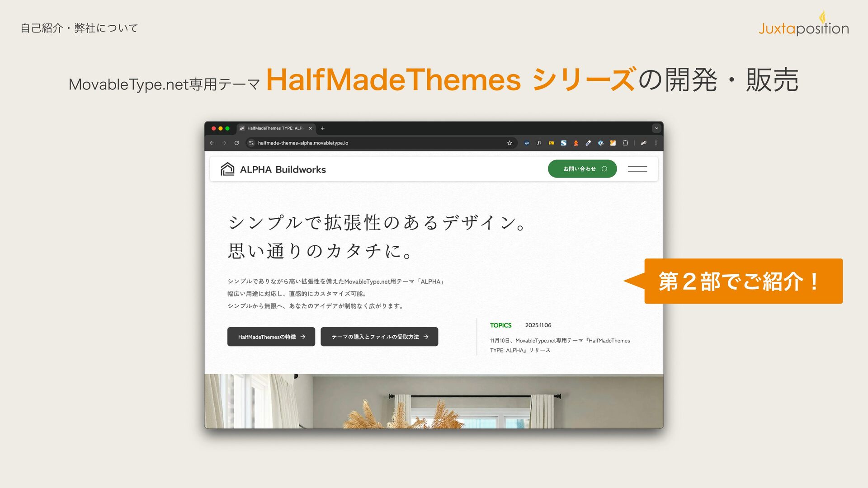View site information icon in address bar
This screenshot has height=488, width=868.
coord(251,143)
